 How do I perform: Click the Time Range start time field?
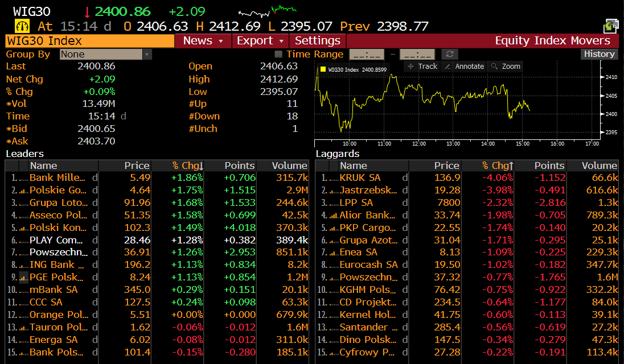(x=366, y=55)
